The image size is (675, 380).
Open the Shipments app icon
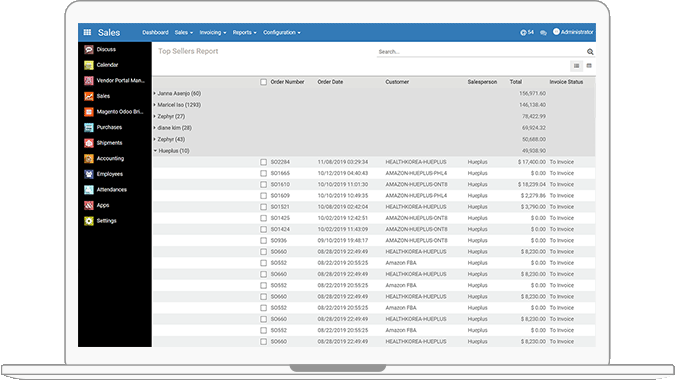89,143
